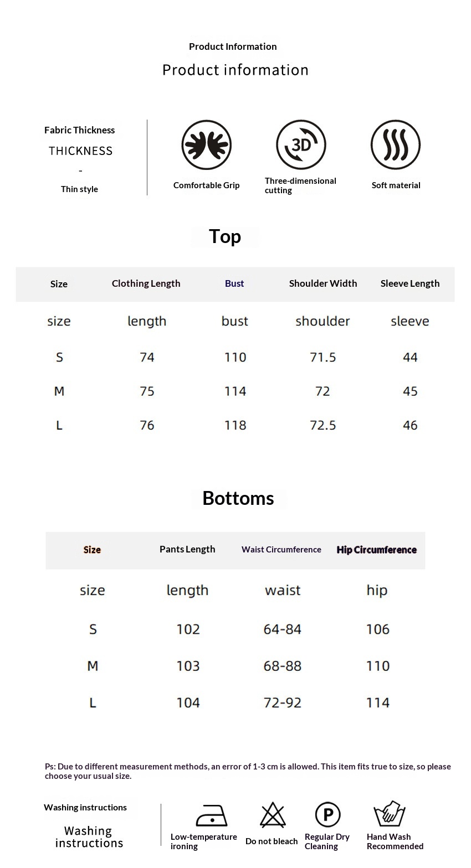Click the Ps measurement error note text
Image resolution: width=471 pixels, height=868 pixels.
pyautogui.click(x=248, y=771)
